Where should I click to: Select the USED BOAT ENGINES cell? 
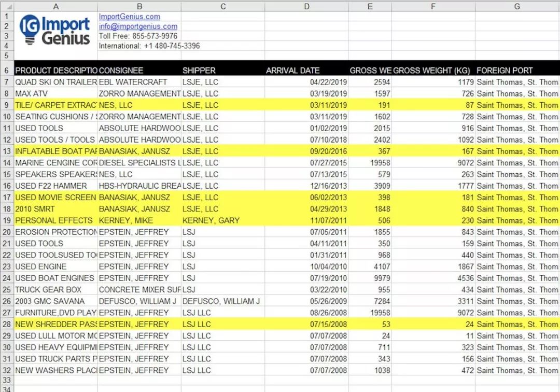click(x=55, y=278)
